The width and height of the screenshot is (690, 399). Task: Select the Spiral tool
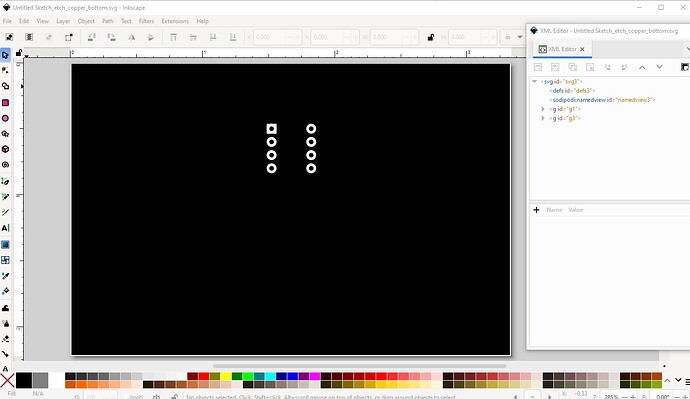point(5,165)
